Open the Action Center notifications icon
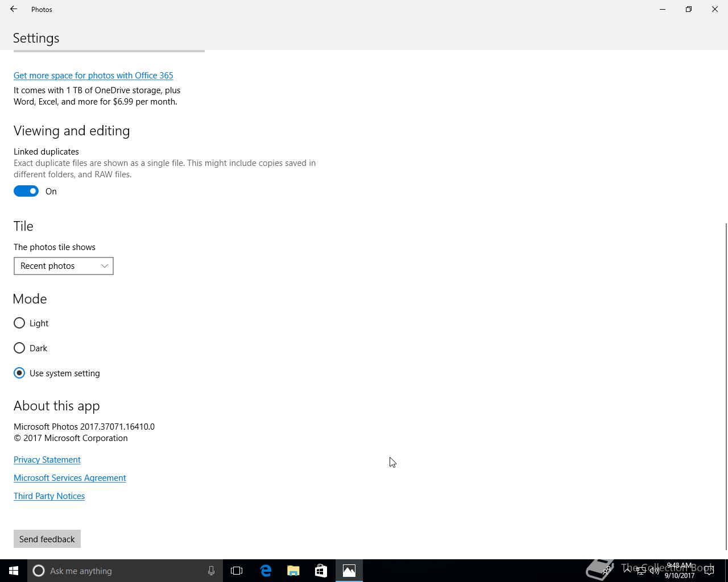The height and width of the screenshot is (582, 728). [x=710, y=571]
